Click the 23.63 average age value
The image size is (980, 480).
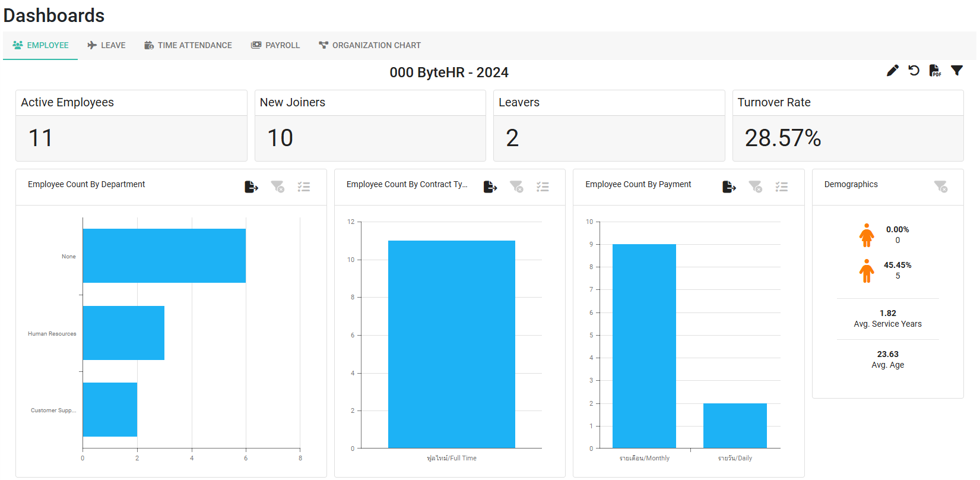[x=887, y=354]
